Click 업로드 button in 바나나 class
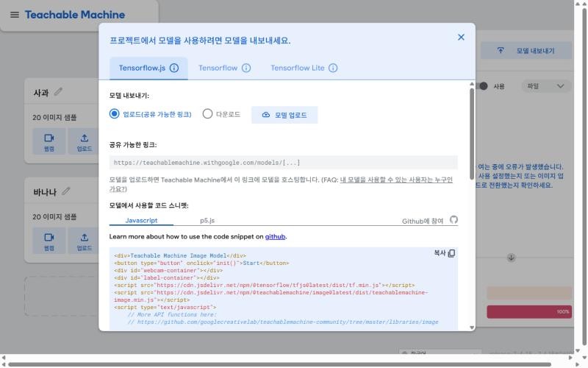The height and width of the screenshot is (368, 588). [85, 241]
